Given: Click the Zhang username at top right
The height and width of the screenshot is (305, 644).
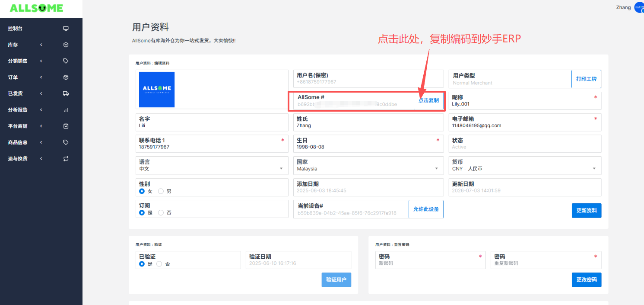Looking at the screenshot, I should [x=623, y=7].
